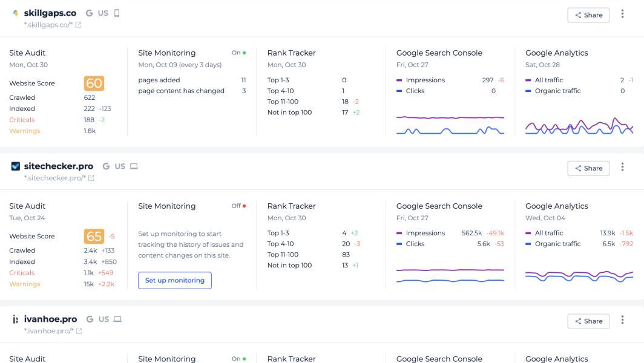Click the skillgaps.co favicon icon
The width and height of the screenshot is (644, 363).
(x=16, y=13)
